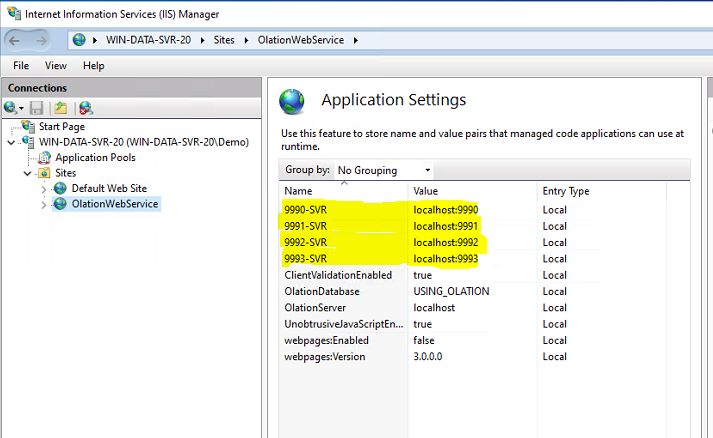713x438 pixels.
Task: Click the localhost:9993 value cell
Action: [x=446, y=259]
